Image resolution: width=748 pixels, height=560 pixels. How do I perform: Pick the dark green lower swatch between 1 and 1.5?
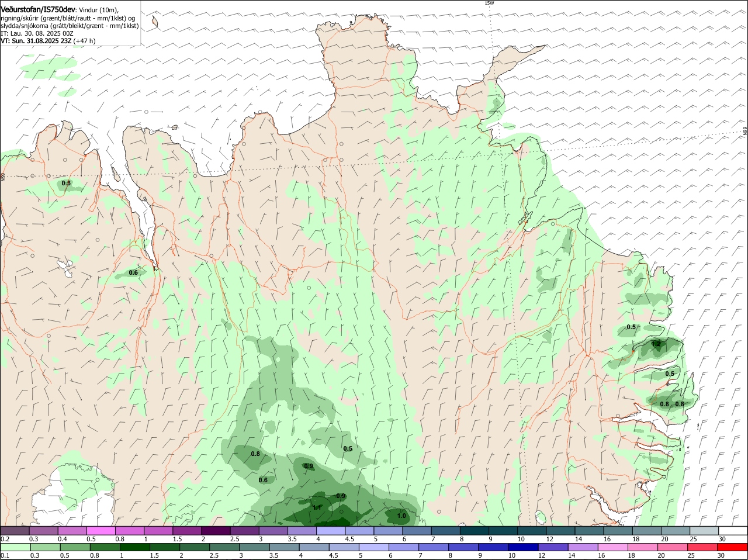click(135, 547)
